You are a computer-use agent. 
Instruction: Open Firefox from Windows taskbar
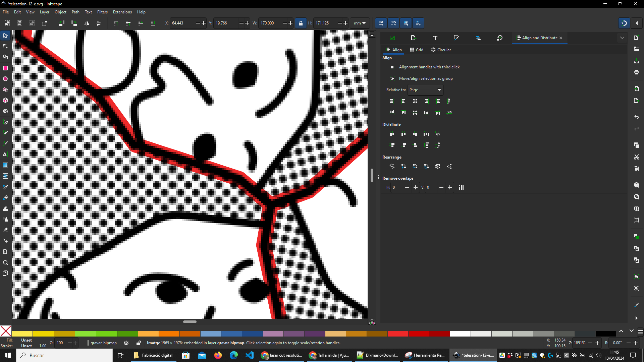click(x=218, y=355)
